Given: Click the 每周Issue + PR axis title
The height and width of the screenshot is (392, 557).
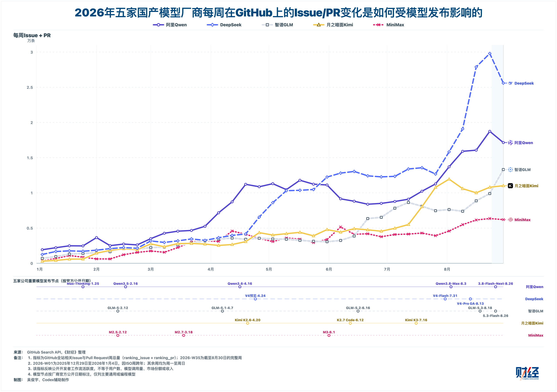Looking at the screenshot, I should (x=32, y=35).
